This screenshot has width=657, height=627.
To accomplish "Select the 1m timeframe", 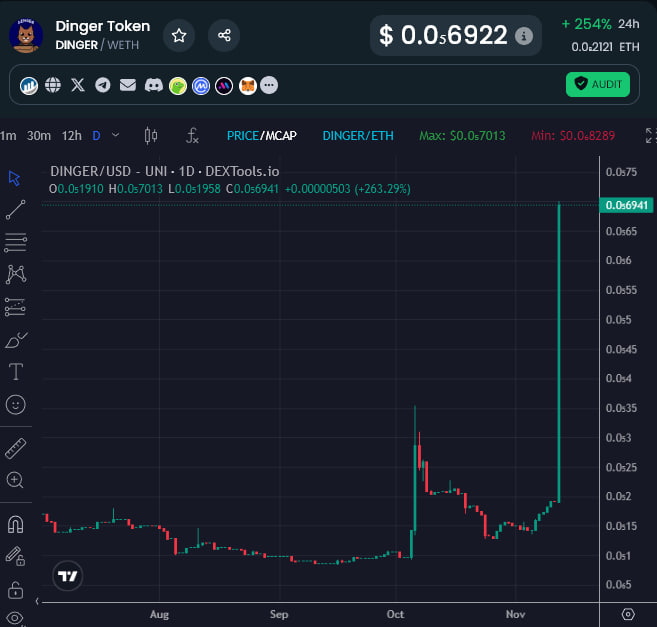I will 8,136.
